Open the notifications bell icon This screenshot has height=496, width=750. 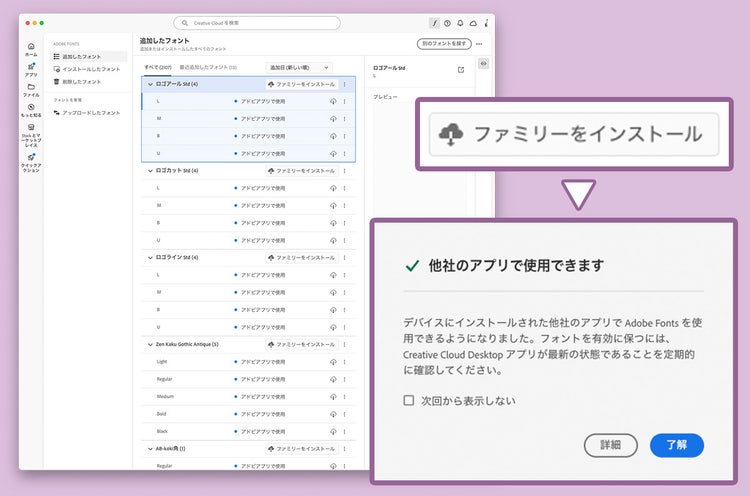click(x=460, y=23)
